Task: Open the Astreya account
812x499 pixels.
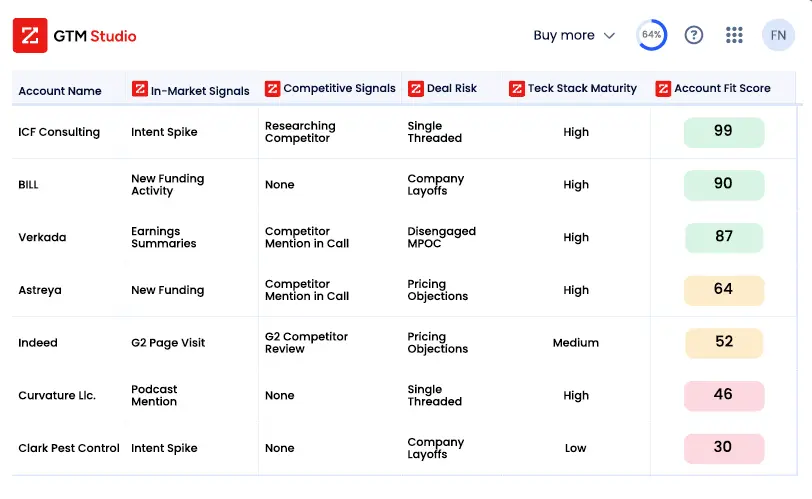Action: point(40,290)
